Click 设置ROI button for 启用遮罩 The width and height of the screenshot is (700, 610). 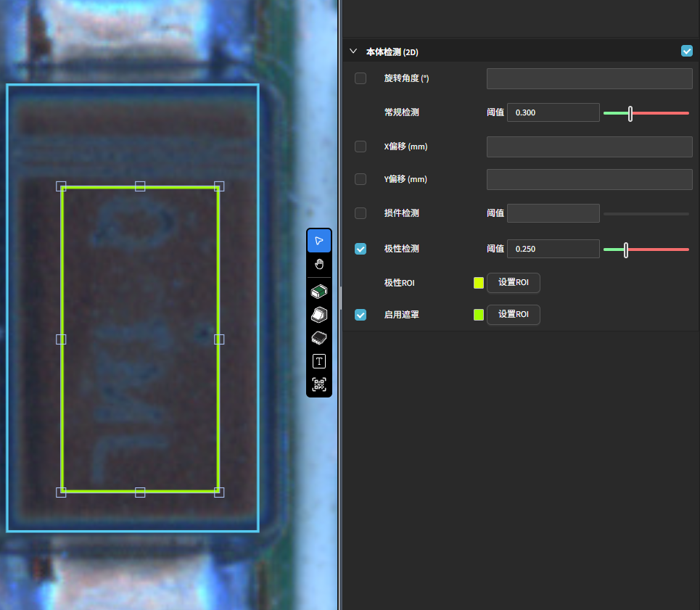tap(513, 315)
